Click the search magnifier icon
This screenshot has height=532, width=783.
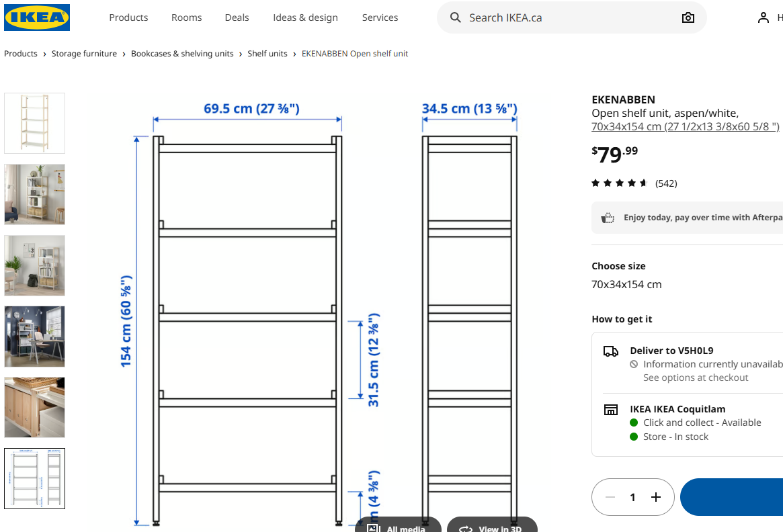click(x=456, y=17)
